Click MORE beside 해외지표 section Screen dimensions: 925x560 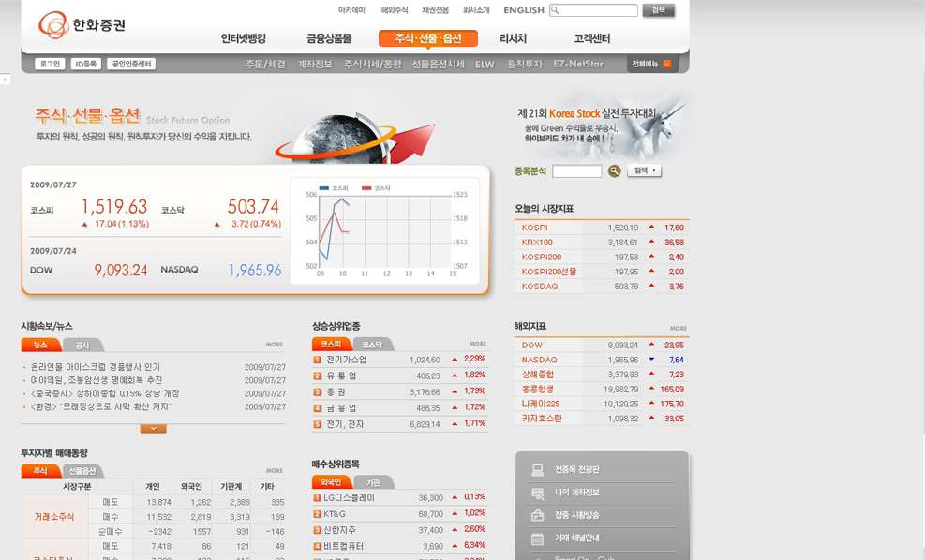pyautogui.click(x=678, y=329)
